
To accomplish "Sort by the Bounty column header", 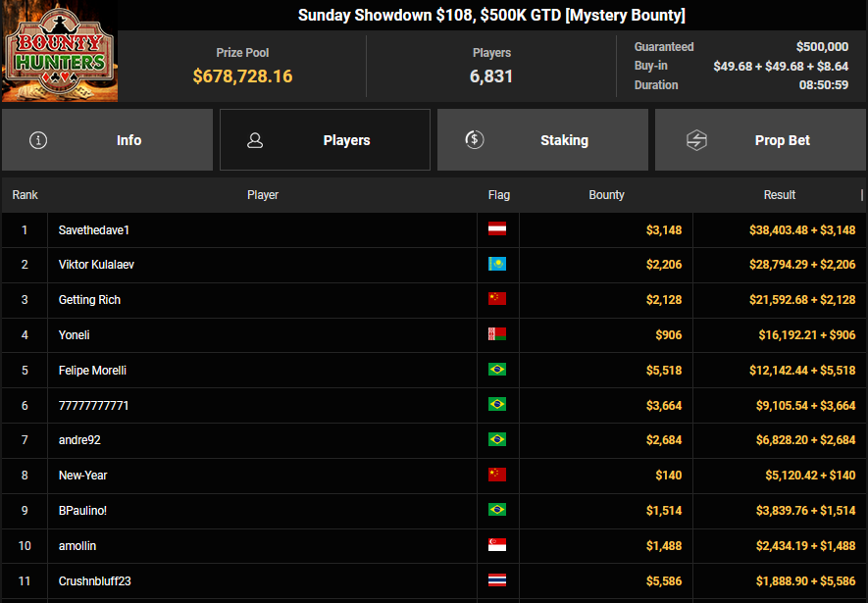I will coord(606,195).
